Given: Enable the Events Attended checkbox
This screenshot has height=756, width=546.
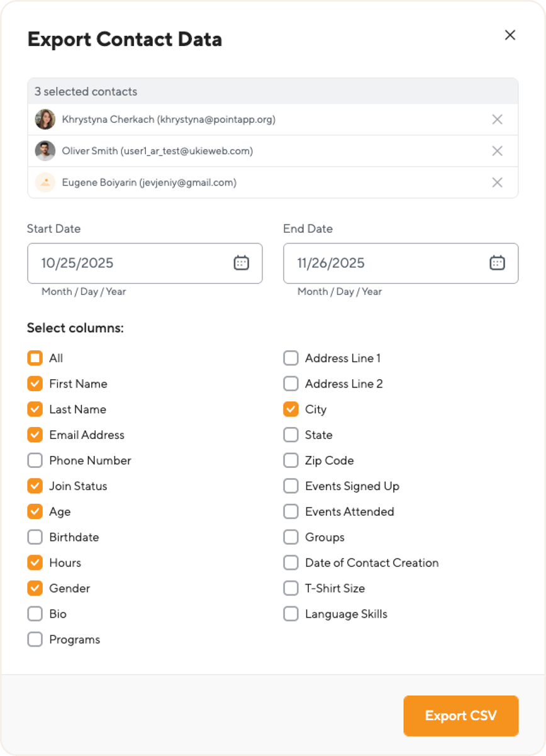Looking at the screenshot, I should click(x=291, y=511).
